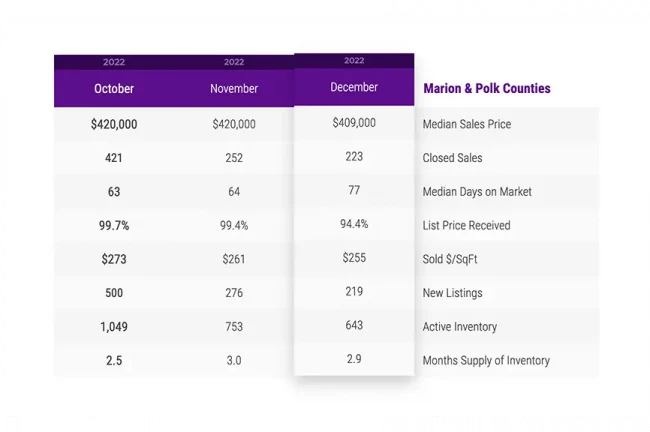Select the October column header
The width and height of the screenshot is (650, 432).
114,89
